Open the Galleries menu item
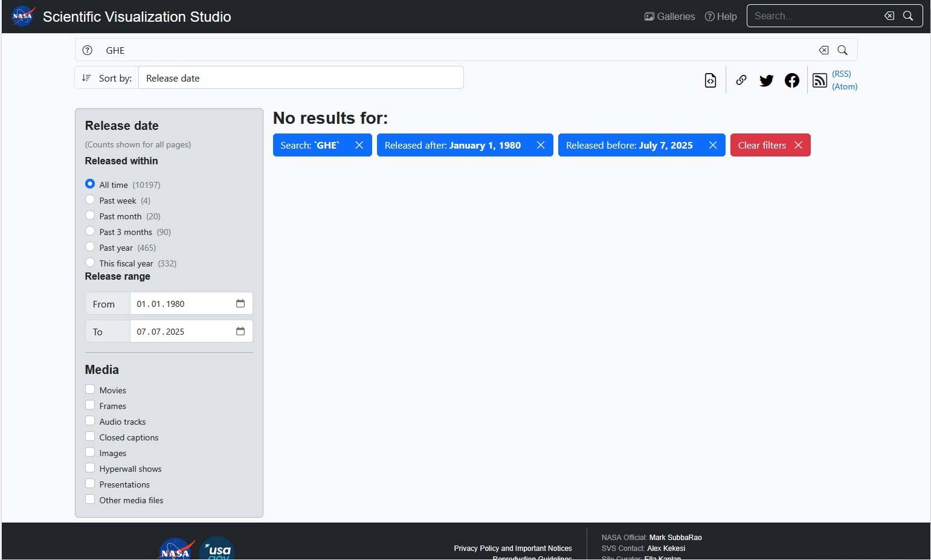This screenshot has width=931, height=560. click(x=669, y=16)
